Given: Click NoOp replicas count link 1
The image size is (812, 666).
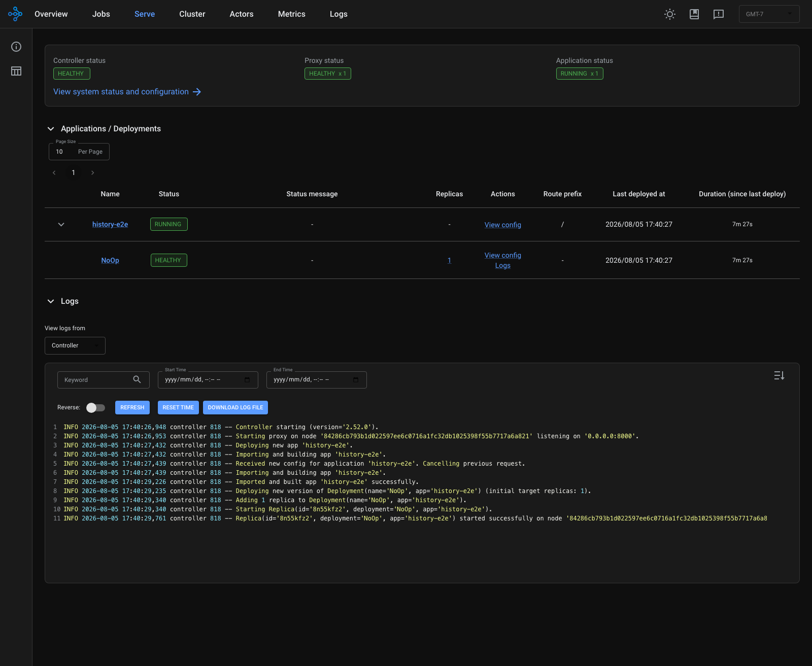Looking at the screenshot, I should 449,260.
